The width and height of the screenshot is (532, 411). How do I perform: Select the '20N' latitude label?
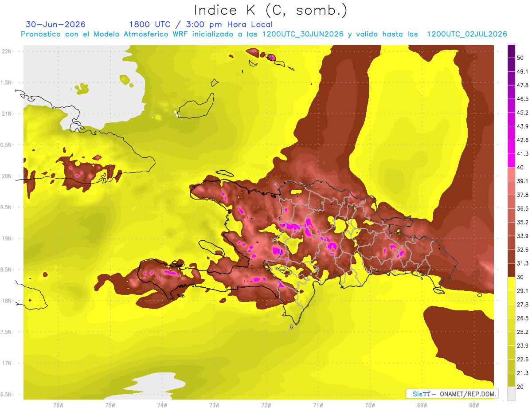point(7,176)
